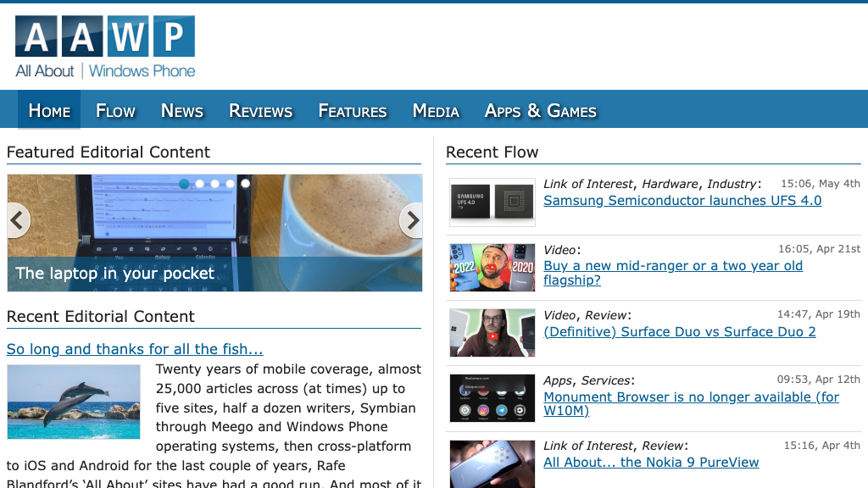This screenshot has height=488, width=868.
Task: Click the Samsung UFS 4.0 chip thumbnail
Action: (492, 202)
